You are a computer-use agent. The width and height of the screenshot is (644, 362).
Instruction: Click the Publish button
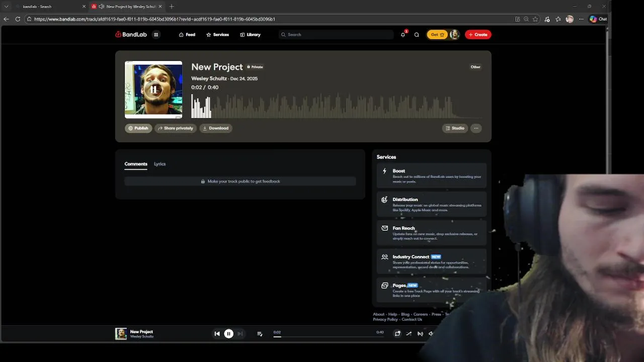[138, 128]
